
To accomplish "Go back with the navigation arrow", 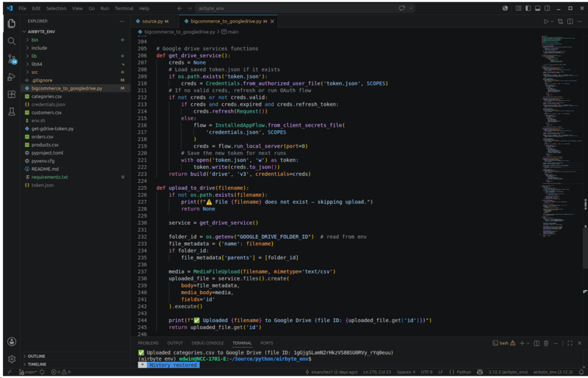I will pos(180,8).
